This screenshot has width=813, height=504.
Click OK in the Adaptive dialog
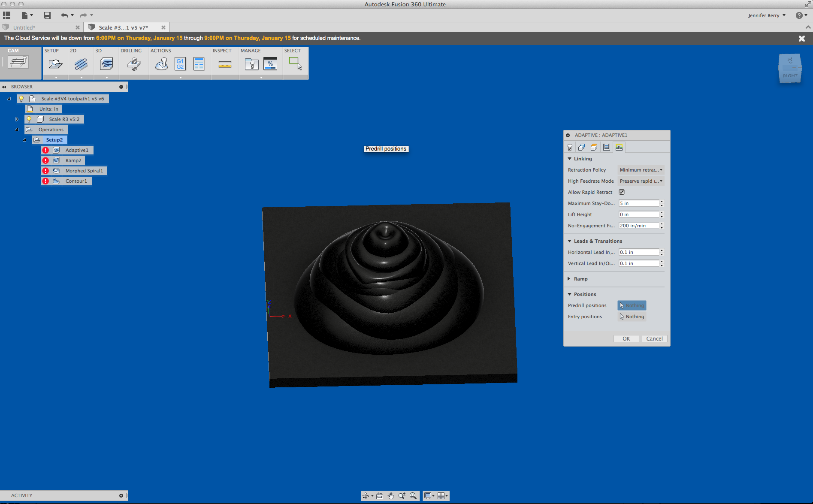(626, 339)
